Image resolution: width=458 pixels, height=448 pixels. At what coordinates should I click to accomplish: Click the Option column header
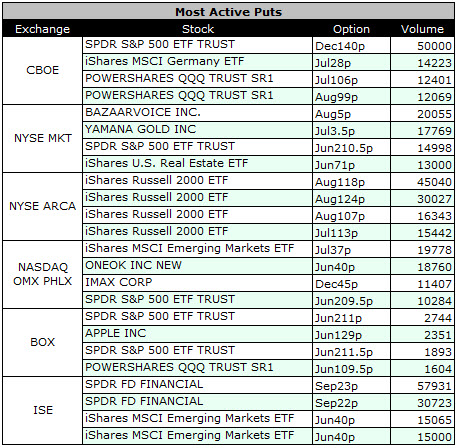(x=351, y=29)
